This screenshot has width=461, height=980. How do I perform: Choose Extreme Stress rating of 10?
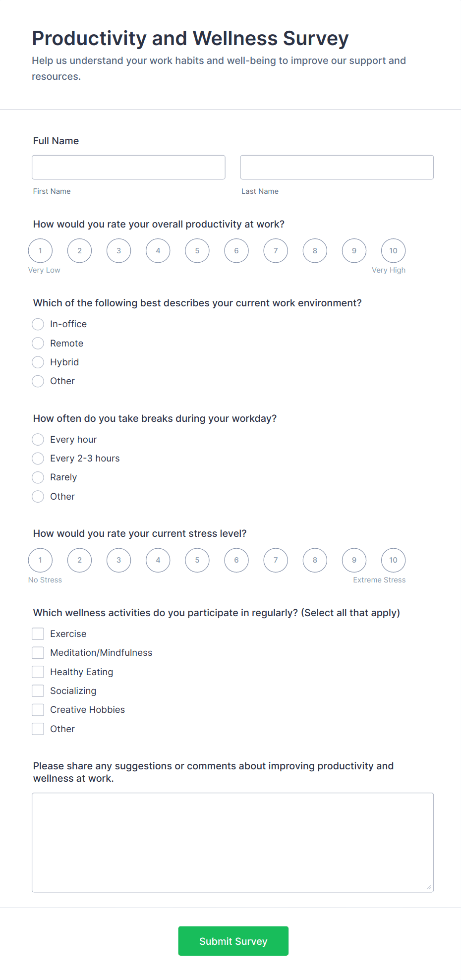coord(393,560)
